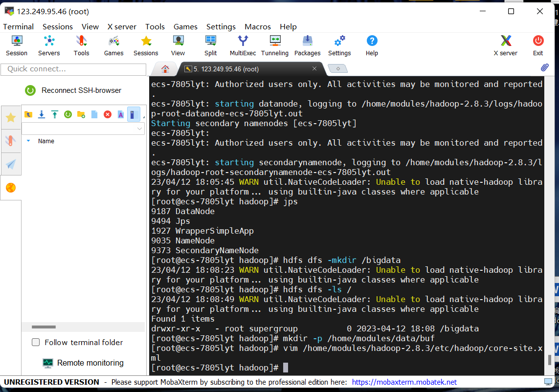Open file in text editor icon
559x392 pixels.
[120, 114]
